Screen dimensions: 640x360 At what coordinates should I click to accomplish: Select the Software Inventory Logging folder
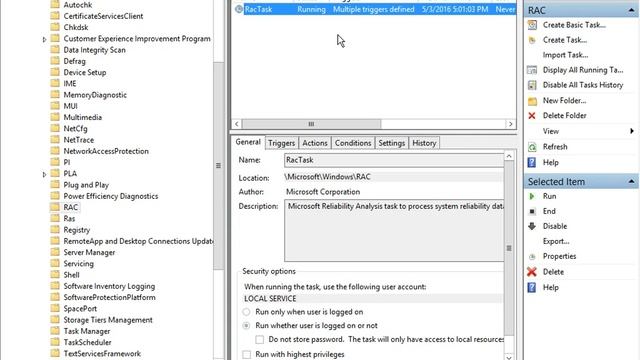pos(109,286)
